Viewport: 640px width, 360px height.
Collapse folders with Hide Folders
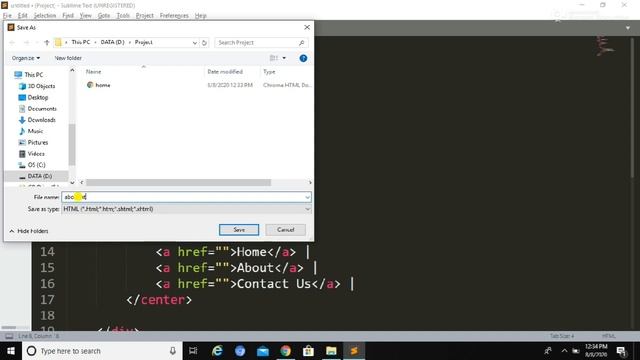(x=29, y=231)
